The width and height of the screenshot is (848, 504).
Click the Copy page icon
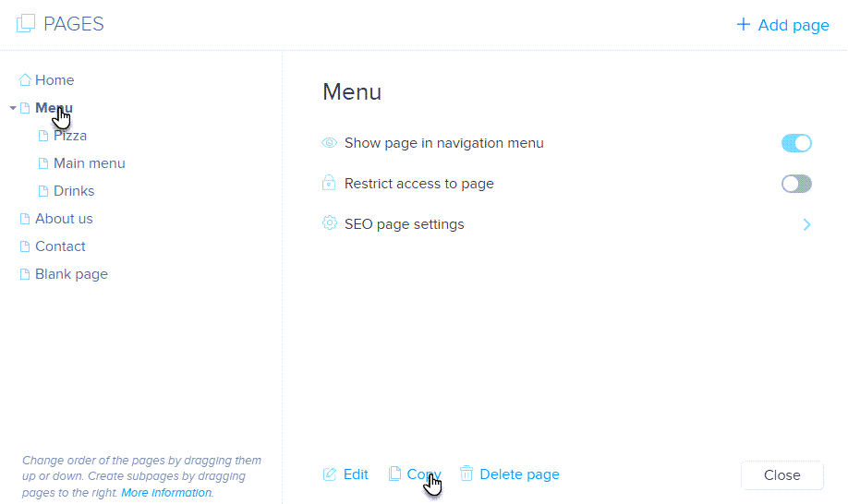pos(394,474)
